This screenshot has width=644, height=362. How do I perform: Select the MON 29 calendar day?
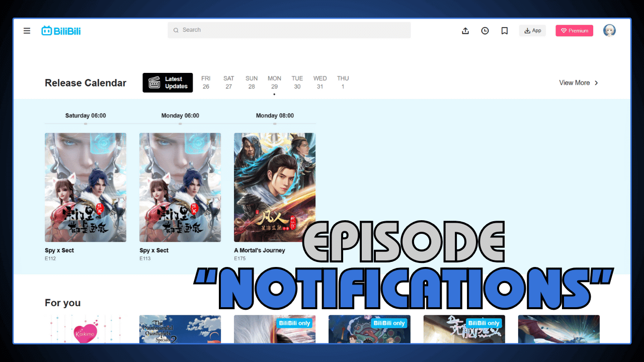click(274, 82)
